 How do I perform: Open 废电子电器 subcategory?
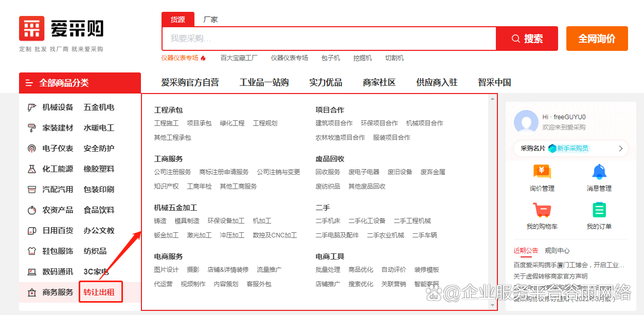(364, 172)
